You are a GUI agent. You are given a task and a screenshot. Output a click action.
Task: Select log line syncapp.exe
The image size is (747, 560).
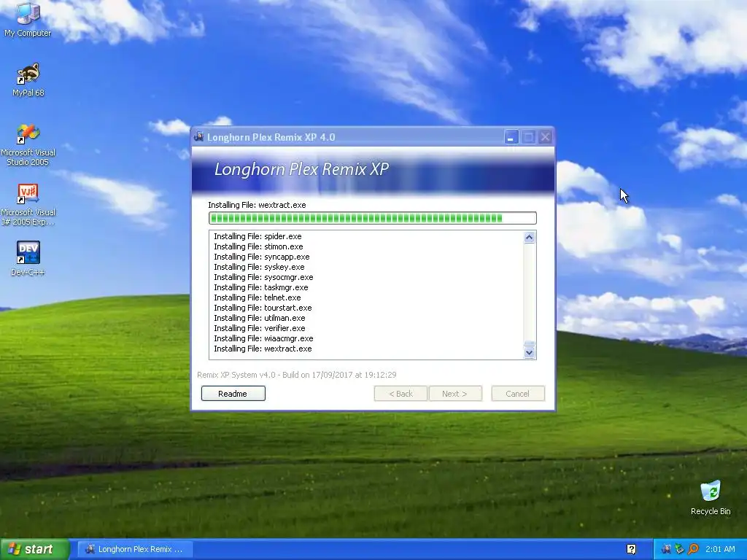(x=262, y=257)
